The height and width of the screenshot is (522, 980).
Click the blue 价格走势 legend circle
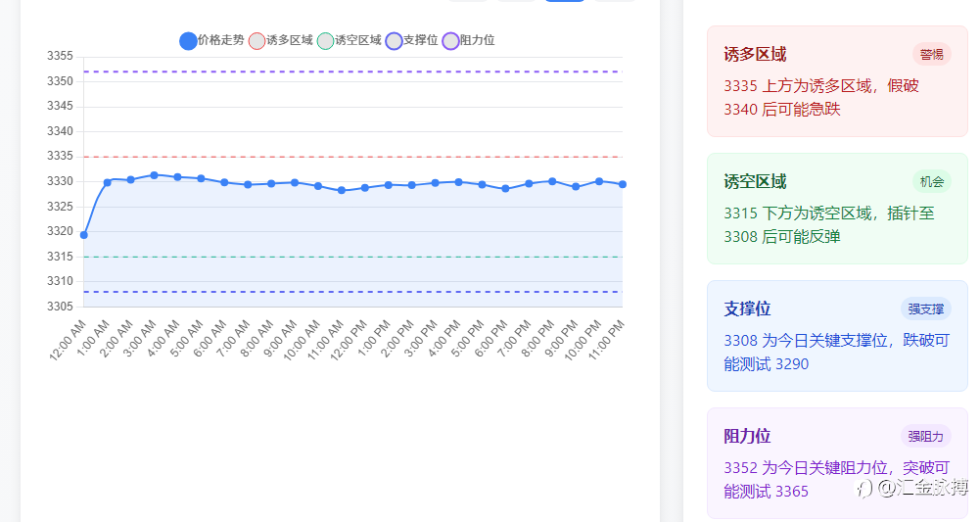(x=188, y=41)
